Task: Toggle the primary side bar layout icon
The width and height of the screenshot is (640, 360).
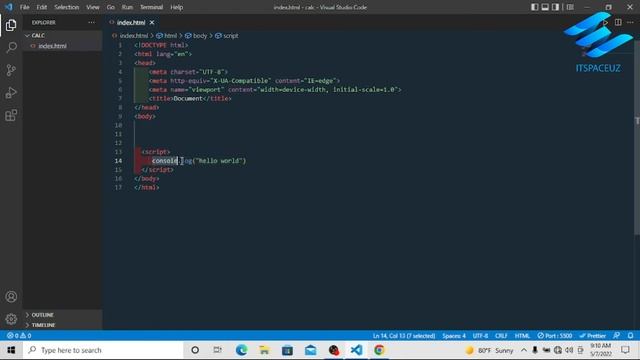Action: tap(535, 7)
